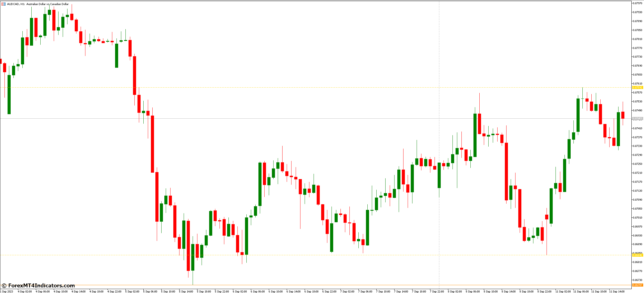Click the 0.87610 price scale value
Image resolution: width=644 pixels, height=293 pixels.
(638, 84)
